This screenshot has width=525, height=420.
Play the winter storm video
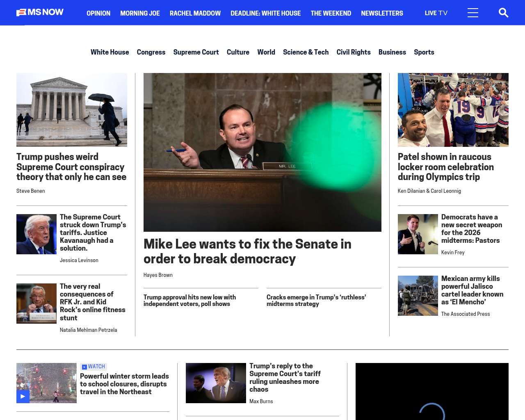click(23, 396)
